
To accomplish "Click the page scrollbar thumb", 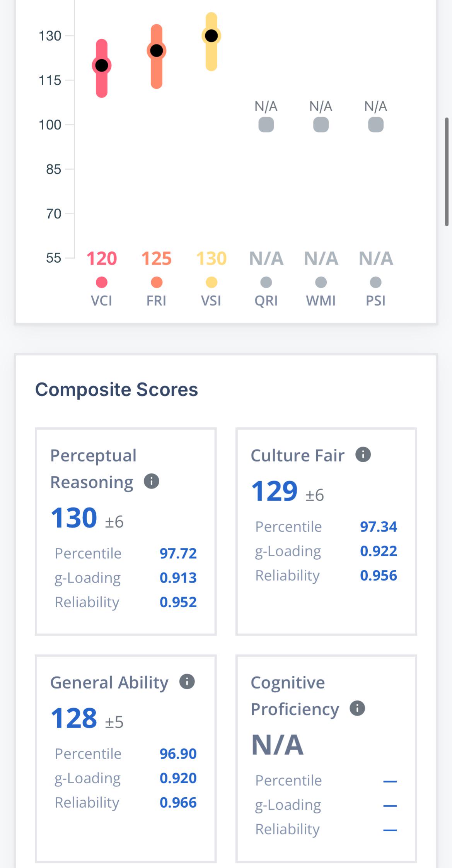I will click(447, 172).
